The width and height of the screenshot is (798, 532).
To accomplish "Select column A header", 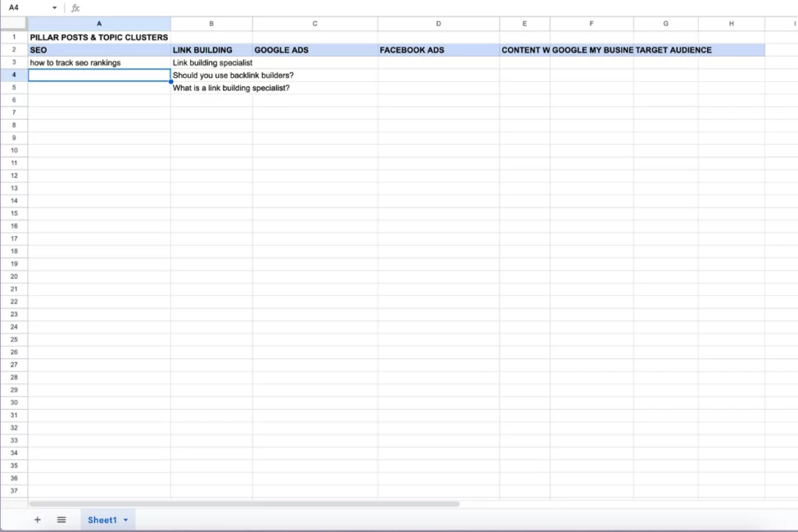I will click(x=99, y=23).
